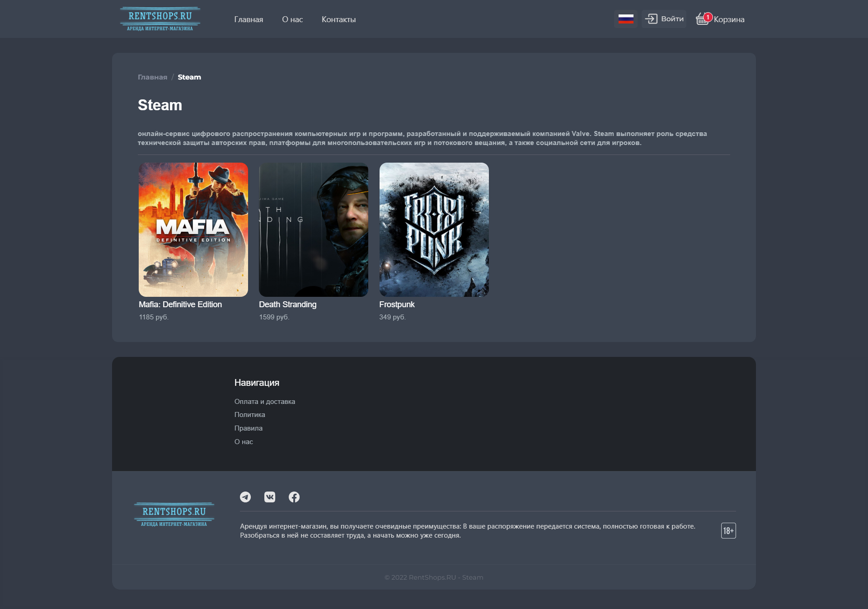This screenshot has height=609, width=868.
Task: Click the © 2022 RentShops.RU copyright text
Action: pos(434,577)
